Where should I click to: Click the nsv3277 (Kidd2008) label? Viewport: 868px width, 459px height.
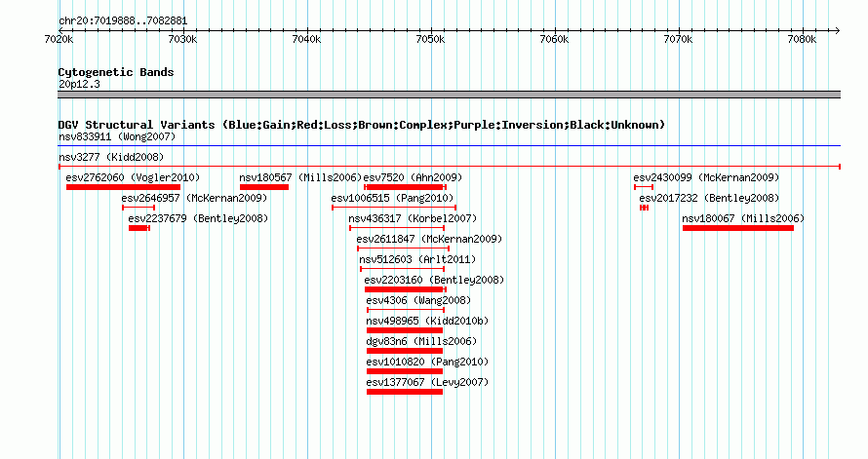(x=111, y=157)
